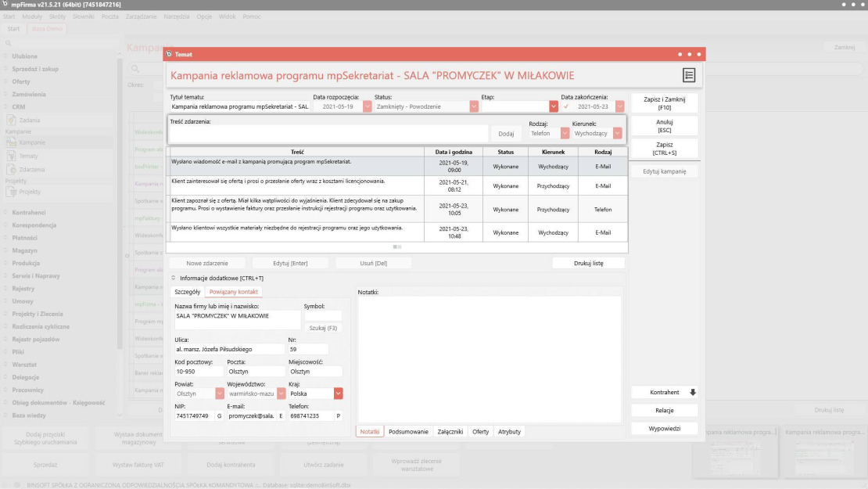Collapse the Informacje dodatkowe section
This screenshot has height=489, width=868.
click(x=174, y=278)
